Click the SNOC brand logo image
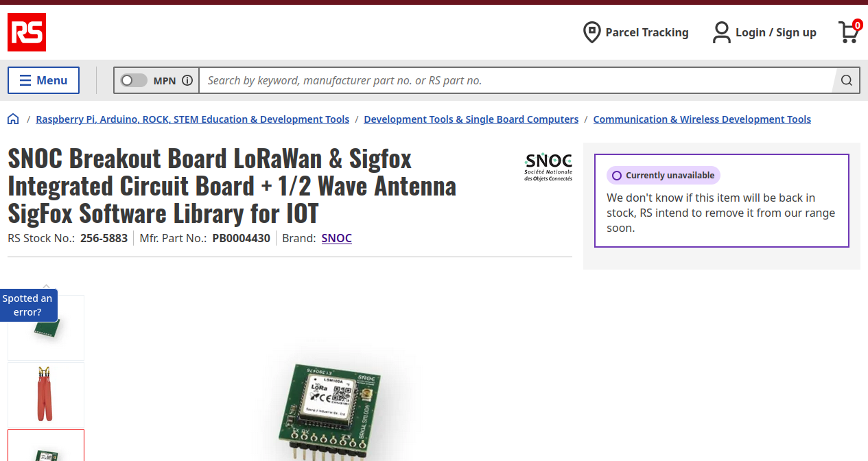This screenshot has width=868, height=461. point(548,167)
